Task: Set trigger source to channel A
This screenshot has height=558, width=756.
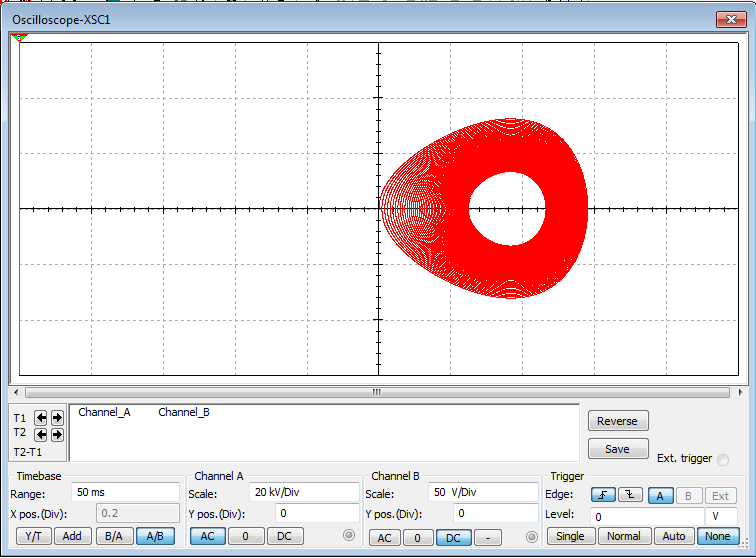Action: (x=660, y=496)
